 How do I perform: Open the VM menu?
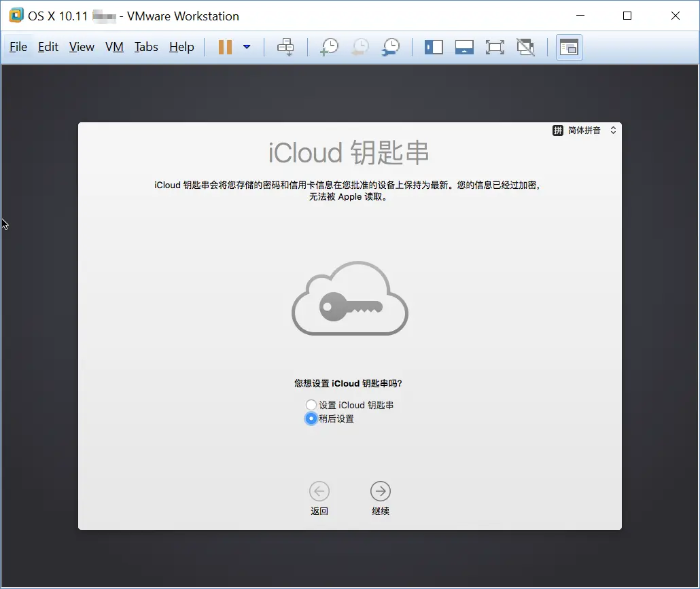click(x=114, y=47)
